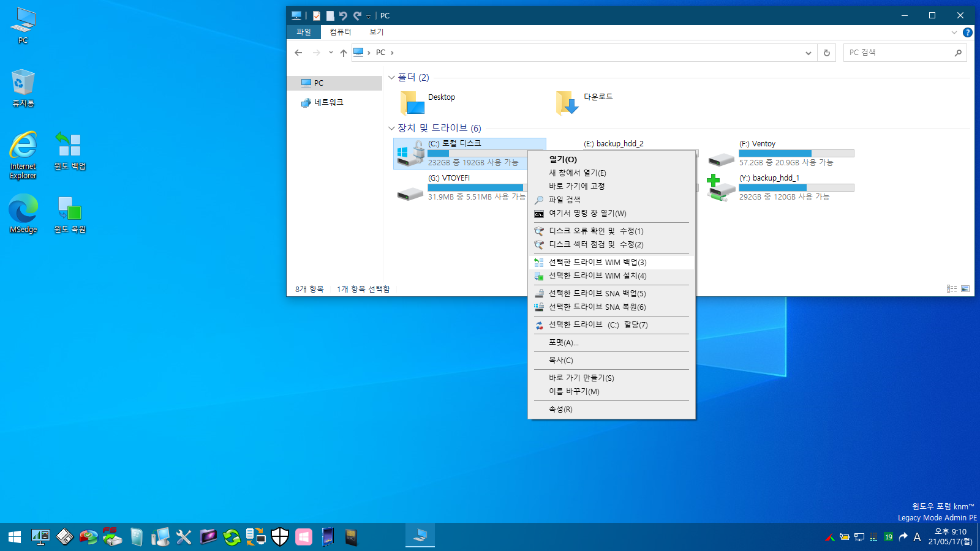The image size is (980, 551).
Task: Choose 선택한 드라이브 WIM 백업(3)
Action: (x=611, y=263)
